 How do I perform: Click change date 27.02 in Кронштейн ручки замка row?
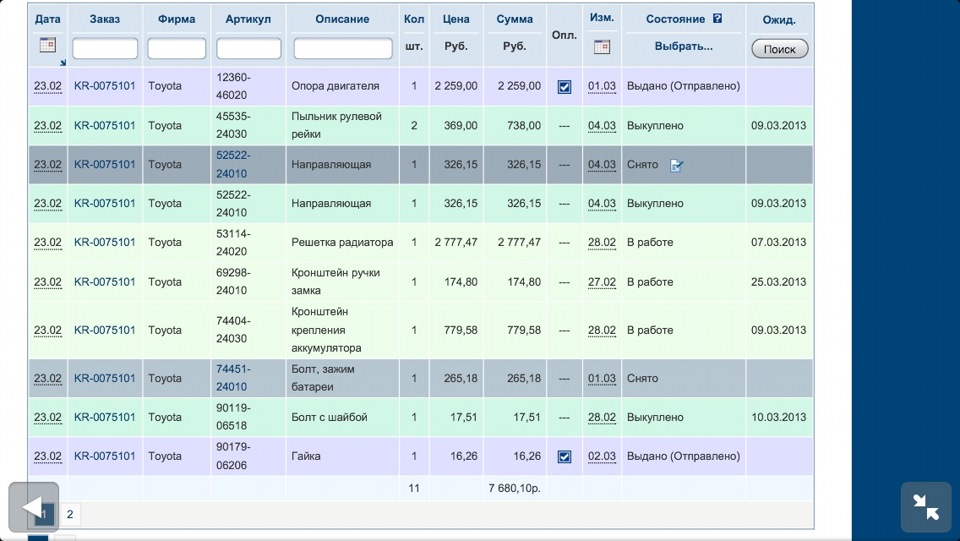[x=602, y=282]
